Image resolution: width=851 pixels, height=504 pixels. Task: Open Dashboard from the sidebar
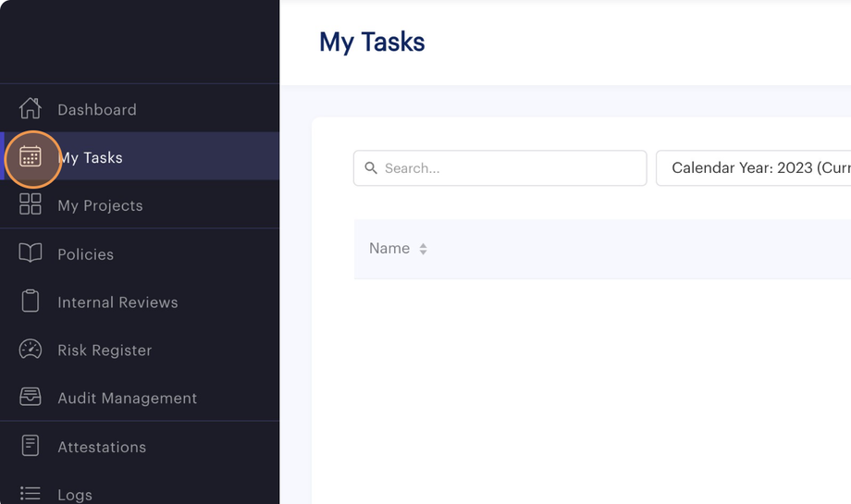97,109
